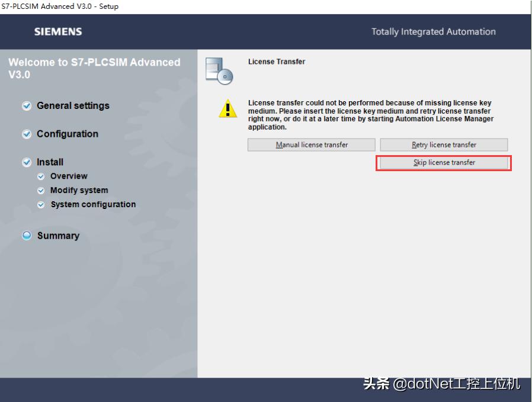Select the General settings step label
532x402 pixels.
[73, 106]
